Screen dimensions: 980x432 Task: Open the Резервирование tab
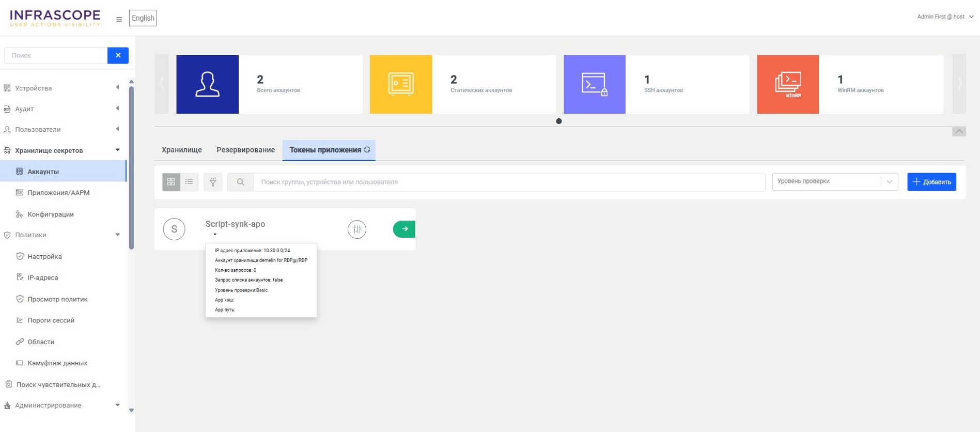(245, 150)
